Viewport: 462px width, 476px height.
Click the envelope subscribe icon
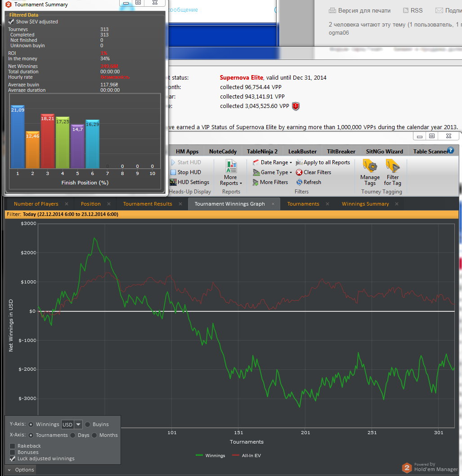(439, 10)
